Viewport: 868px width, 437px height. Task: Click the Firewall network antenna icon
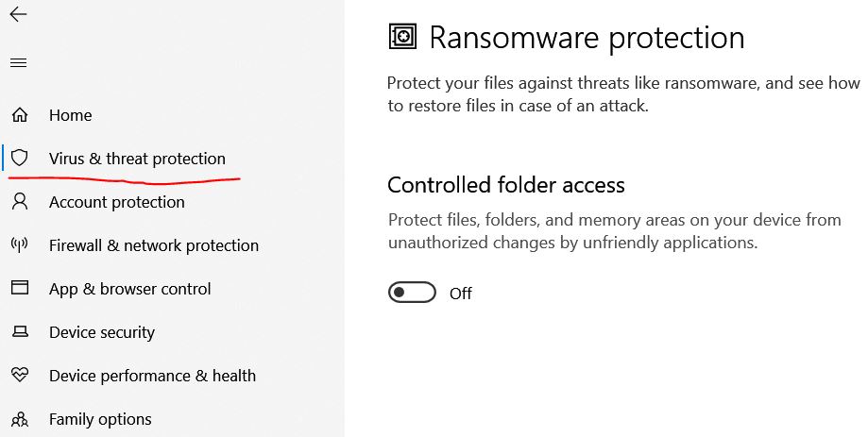tap(20, 244)
